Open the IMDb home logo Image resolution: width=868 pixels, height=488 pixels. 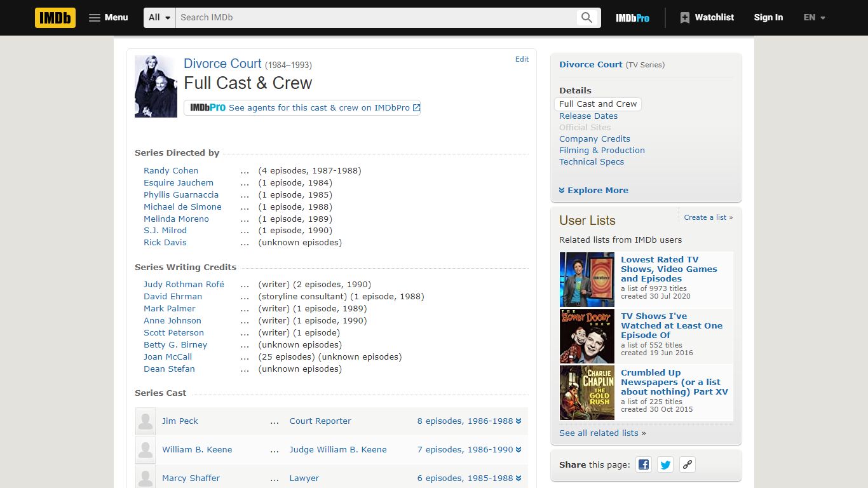tap(55, 18)
